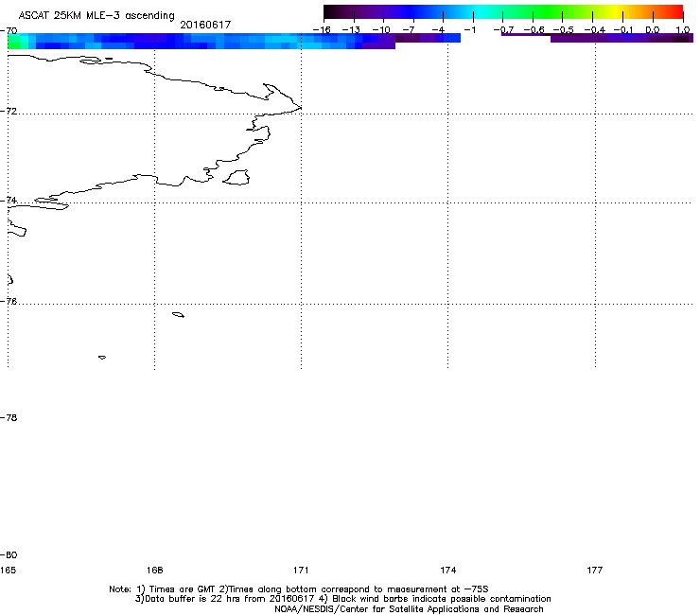Viewport: 700px width, 615px height.
Task: Click the '-78' latitude label
Action: [x=9, y=417]
